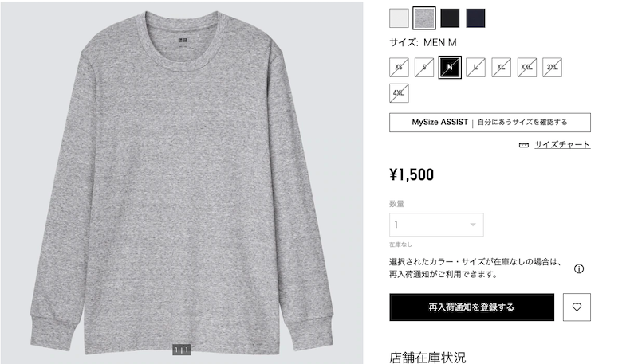638x364 pixels.
Task: Select size 3XL
Action: tap(552, 68)
